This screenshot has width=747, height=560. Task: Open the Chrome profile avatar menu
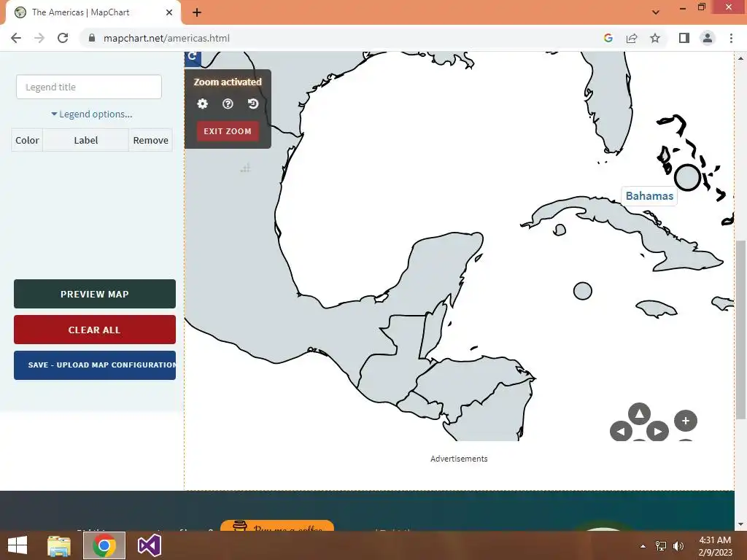click(708, 38)
